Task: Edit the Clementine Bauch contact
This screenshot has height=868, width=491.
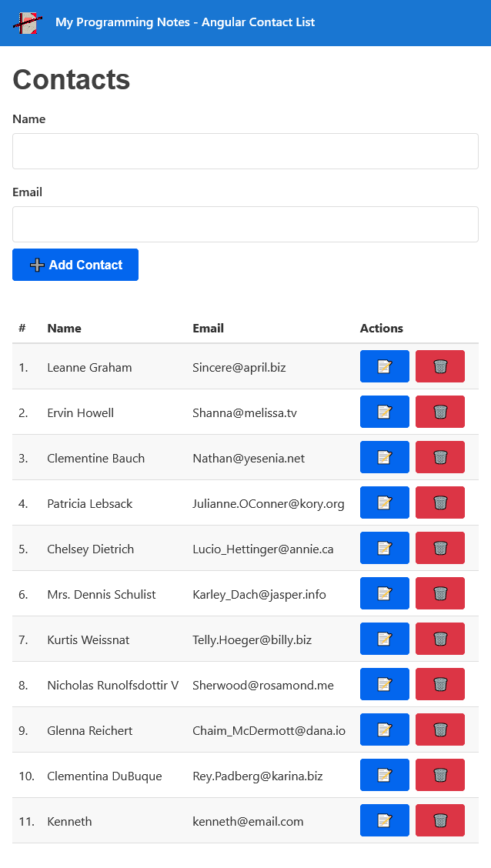Action: pyautogui.click(x=384, y=457)
